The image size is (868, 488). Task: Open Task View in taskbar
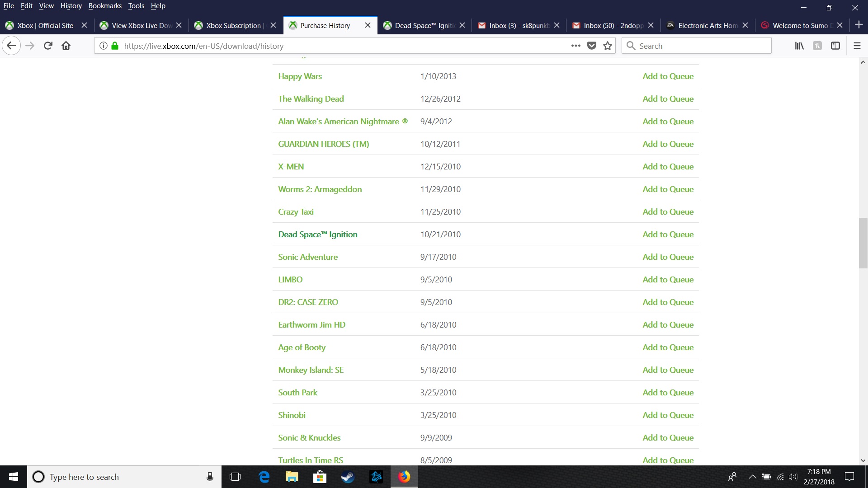coord(235,477)
